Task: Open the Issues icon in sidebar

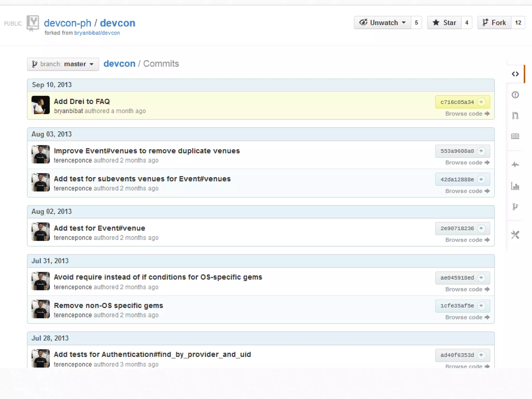Action: coord(515,95)
